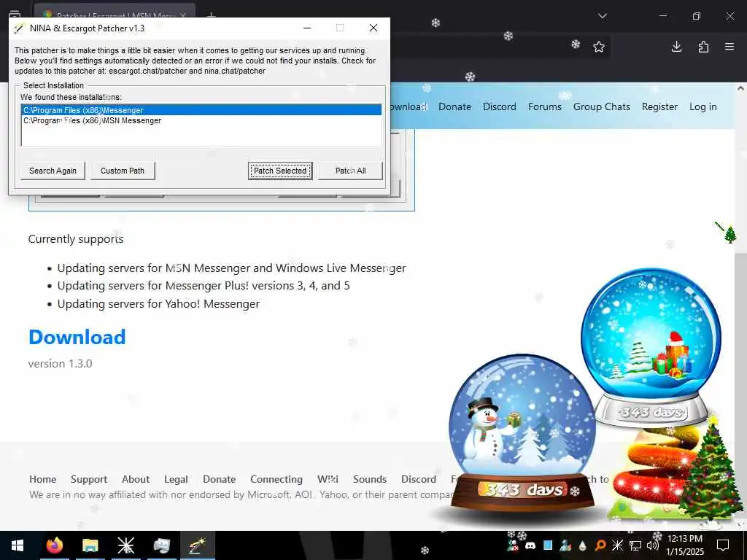Screen dimensions: 747x560
Task: Click the orange magnifier tray icon
Action: tap(600, 545)
